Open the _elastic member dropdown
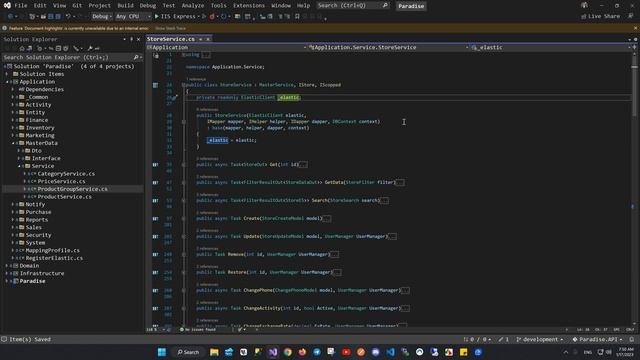640x360 pixels. pos(551,47)
